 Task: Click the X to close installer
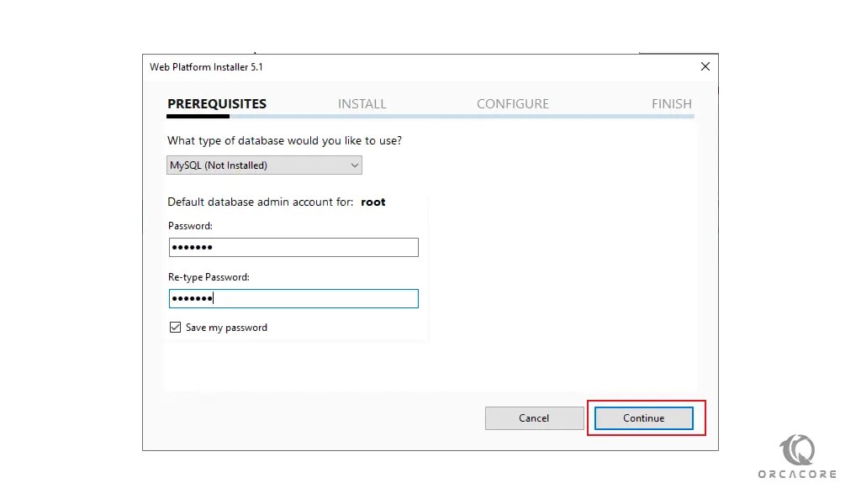[705, 66]
